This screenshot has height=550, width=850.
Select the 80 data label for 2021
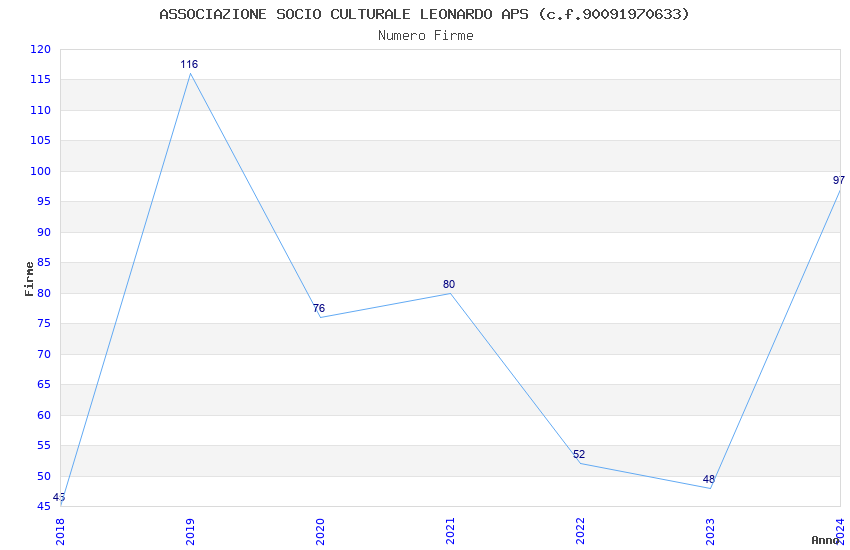point(449,284)
